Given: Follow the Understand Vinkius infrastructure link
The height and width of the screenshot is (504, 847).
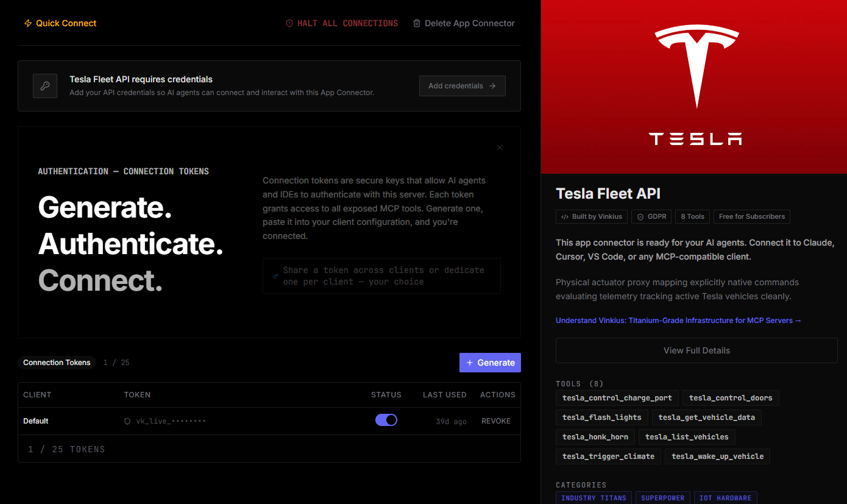Looking at the screenshot, I should (x=678, y=321).
